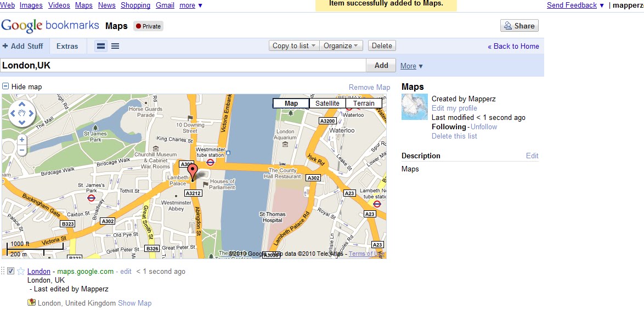Uncheck the London bookmark checkbox
Image resolution: width=644 pixels, height=310 pixels.
click(x=10, y=271)
